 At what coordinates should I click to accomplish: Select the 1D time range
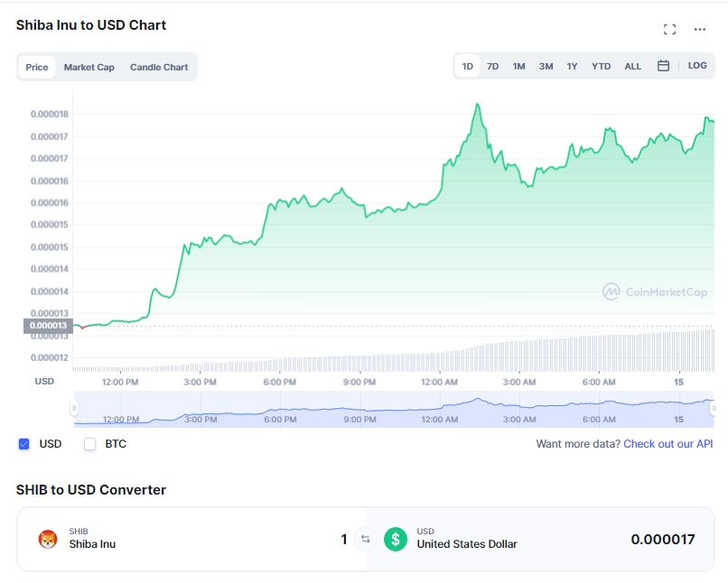[468, 66]
